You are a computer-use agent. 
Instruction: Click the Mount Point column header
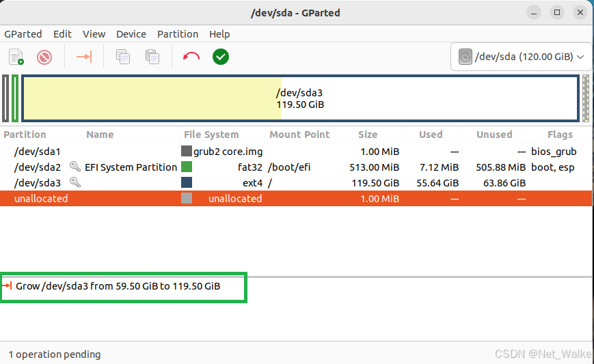299,135
